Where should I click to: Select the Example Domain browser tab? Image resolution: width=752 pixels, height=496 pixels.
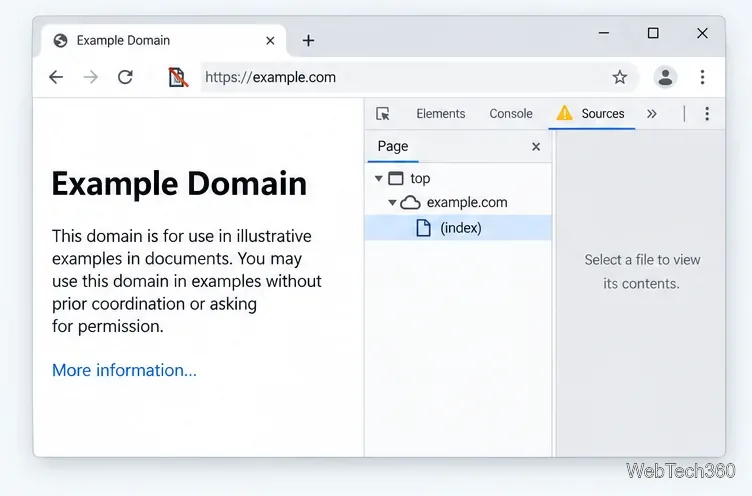pyautogui.click(x=164, y=41)
